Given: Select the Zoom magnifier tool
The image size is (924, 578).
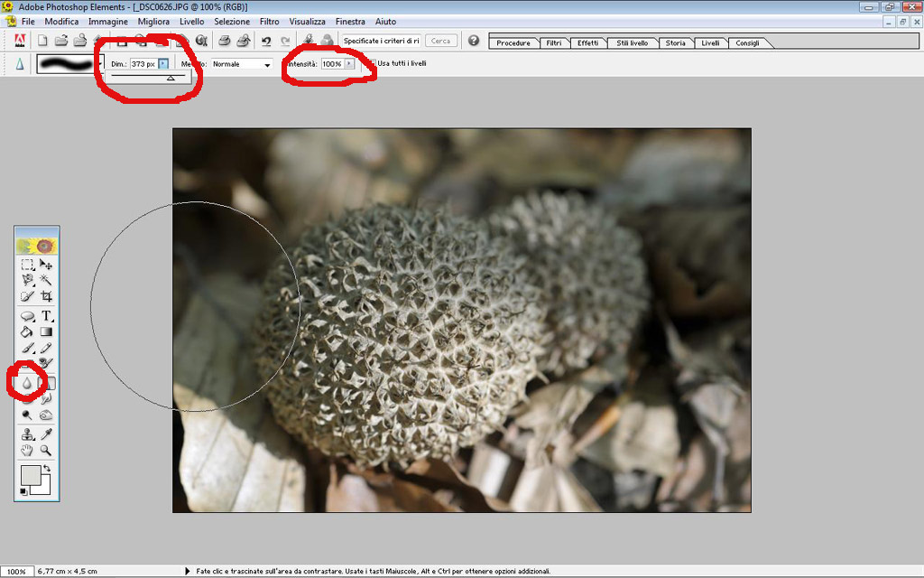Looking at the screenshot, I should coord(46,450).
